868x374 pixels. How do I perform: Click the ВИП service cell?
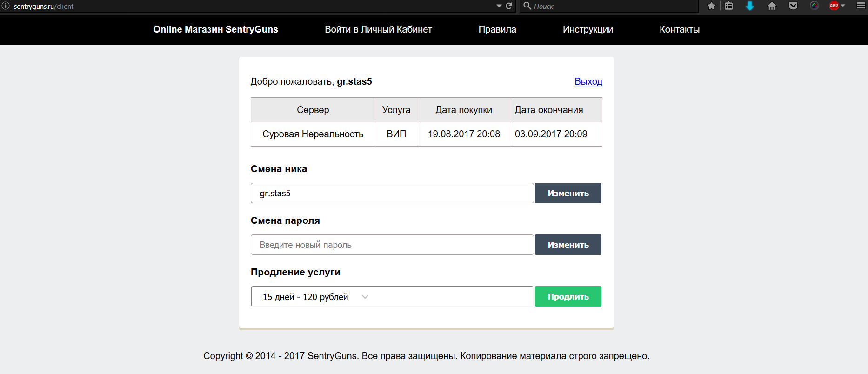pos(396,134)
